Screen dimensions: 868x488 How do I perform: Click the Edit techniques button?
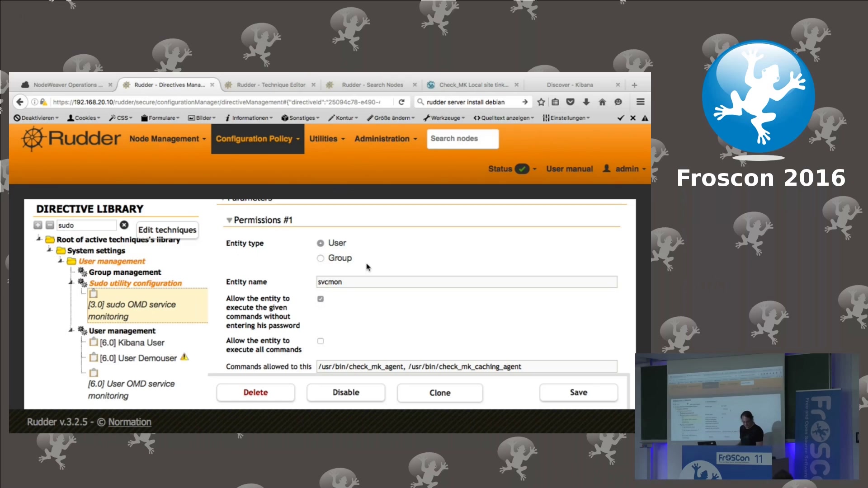pyautogui.click(x=167, y=230)
